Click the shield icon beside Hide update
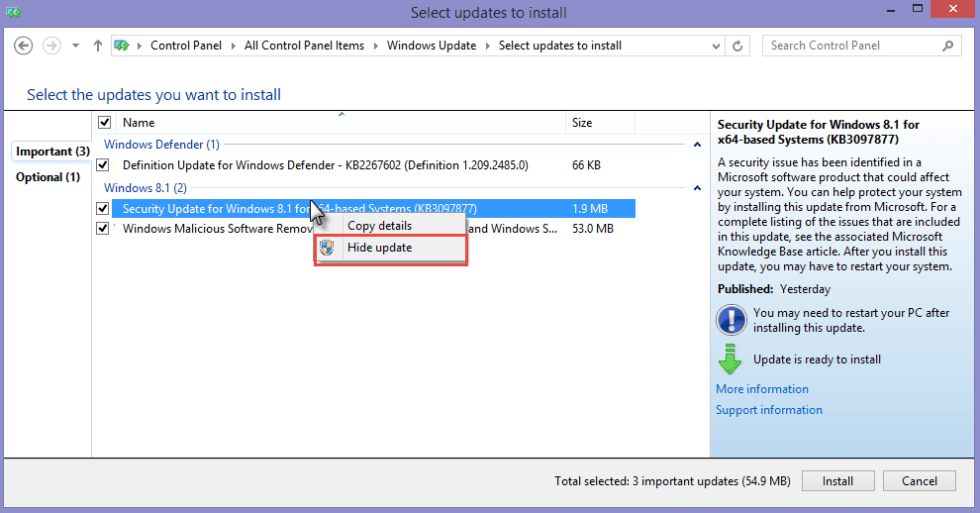The width and height of the screenshot is (980, 513). pos(327,248)
